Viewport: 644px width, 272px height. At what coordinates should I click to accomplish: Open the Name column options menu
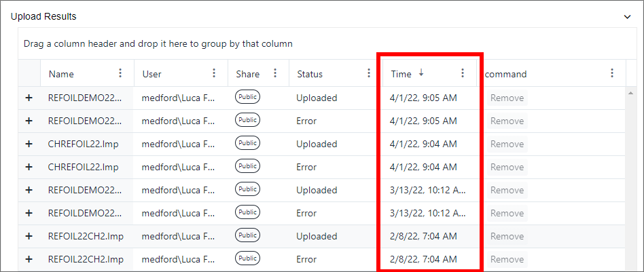pyautogui.click(x=121, y=73)
